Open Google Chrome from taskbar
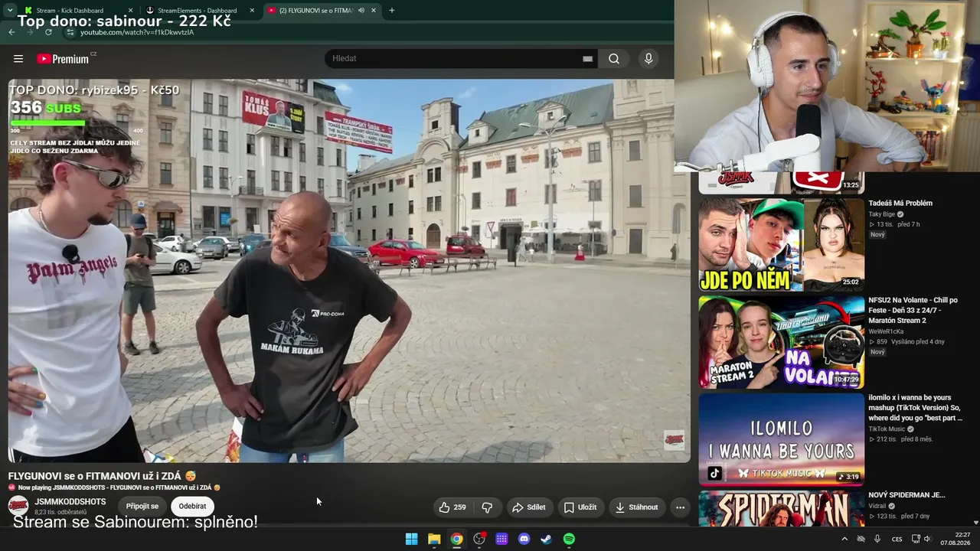 [x=456, y=539]
